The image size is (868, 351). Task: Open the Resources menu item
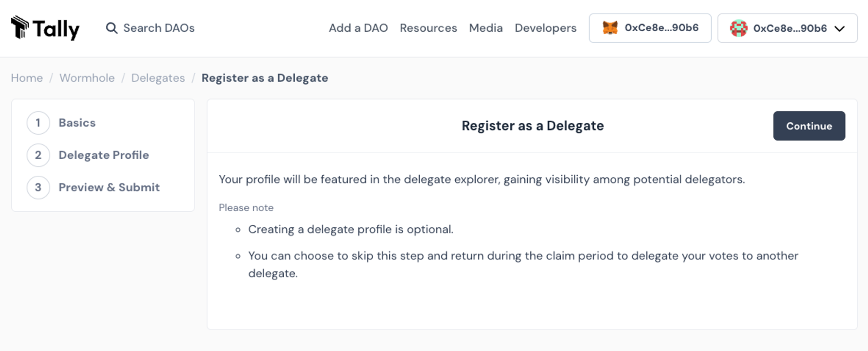click(x=428, y=28)
